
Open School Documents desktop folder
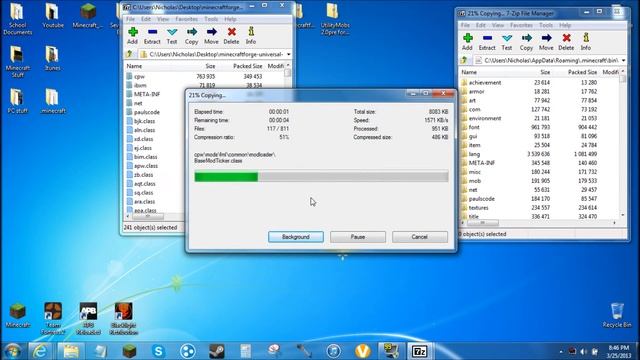click(17, 19)
